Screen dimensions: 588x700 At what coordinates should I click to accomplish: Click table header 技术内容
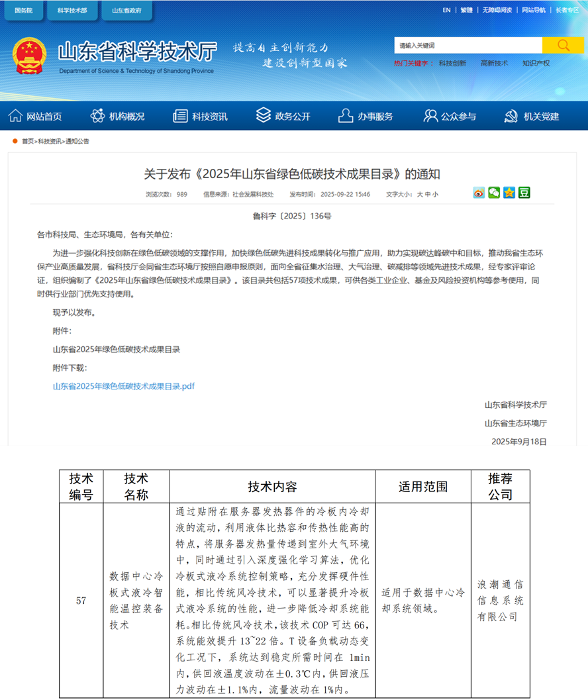(272, 487)
